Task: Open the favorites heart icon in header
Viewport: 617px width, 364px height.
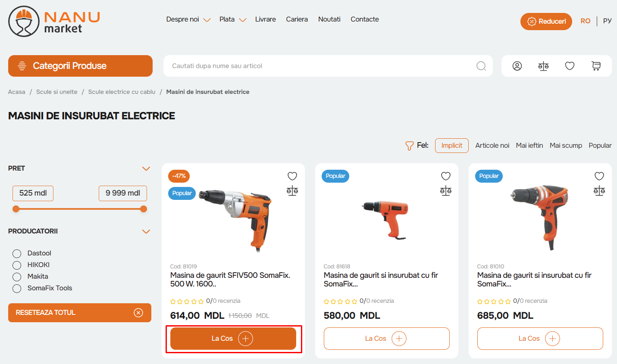Action: (x=570, y=66)
